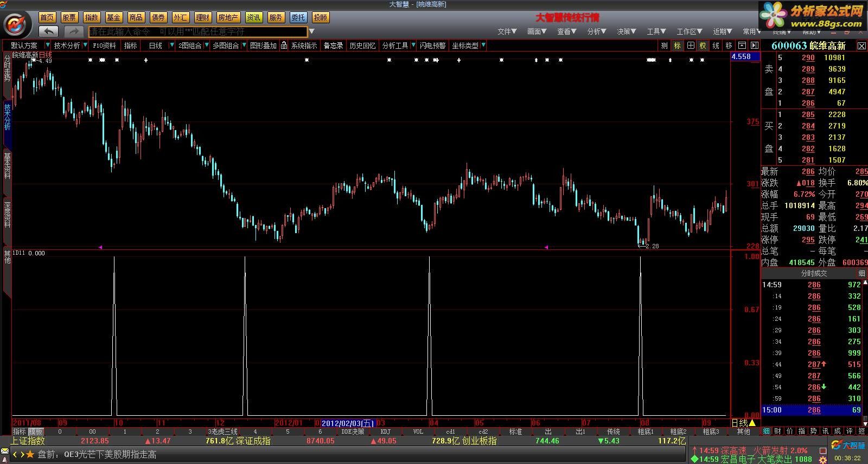The image size is (868, 464).
Task: Open the 文件 menu
Action: click(507, 31)
